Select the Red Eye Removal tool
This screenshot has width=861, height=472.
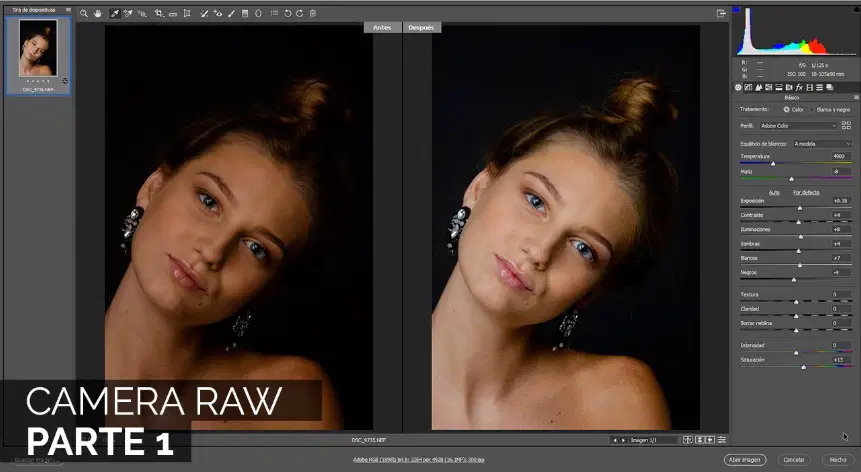(217, 13)
